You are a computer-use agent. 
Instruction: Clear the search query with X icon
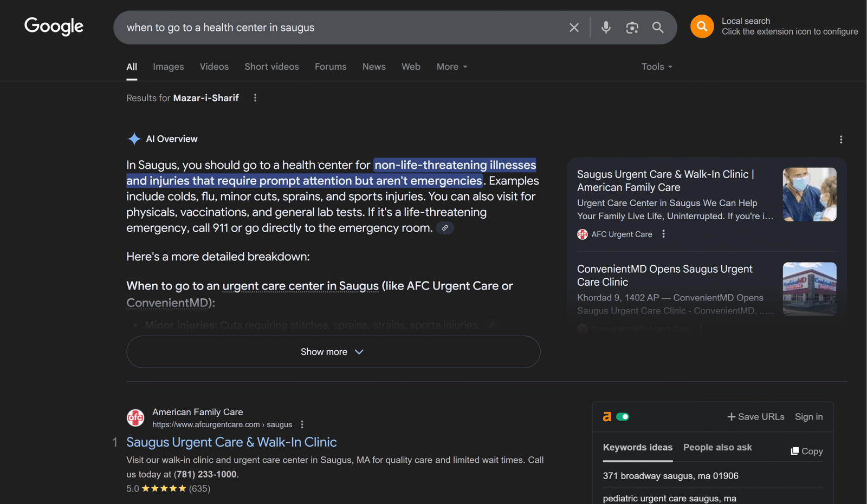(x=574, y=28)
